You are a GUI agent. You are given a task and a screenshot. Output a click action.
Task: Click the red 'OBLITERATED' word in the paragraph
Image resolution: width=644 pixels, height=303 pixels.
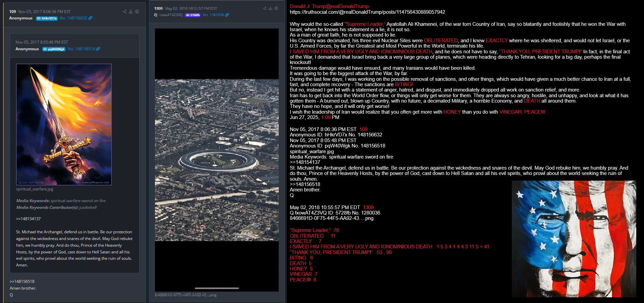(x=441, y=41)
